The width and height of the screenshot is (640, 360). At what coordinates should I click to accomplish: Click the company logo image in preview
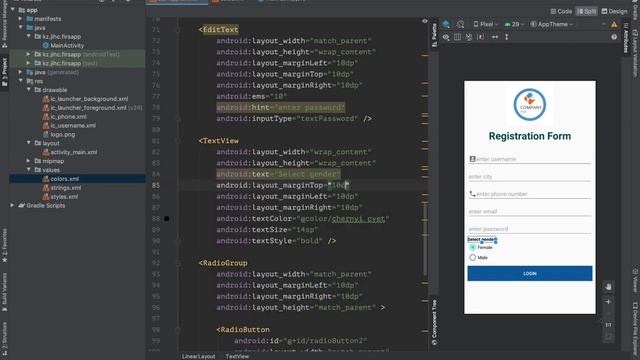[530, 105]
